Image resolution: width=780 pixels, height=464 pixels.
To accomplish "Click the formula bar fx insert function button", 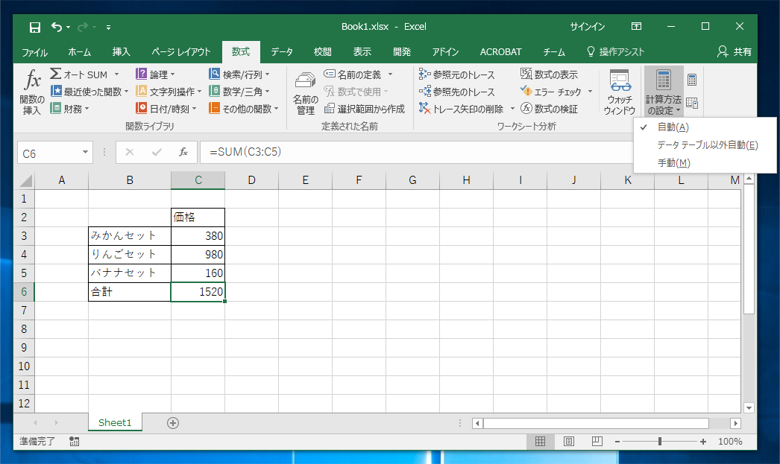I will coord(184,152).
